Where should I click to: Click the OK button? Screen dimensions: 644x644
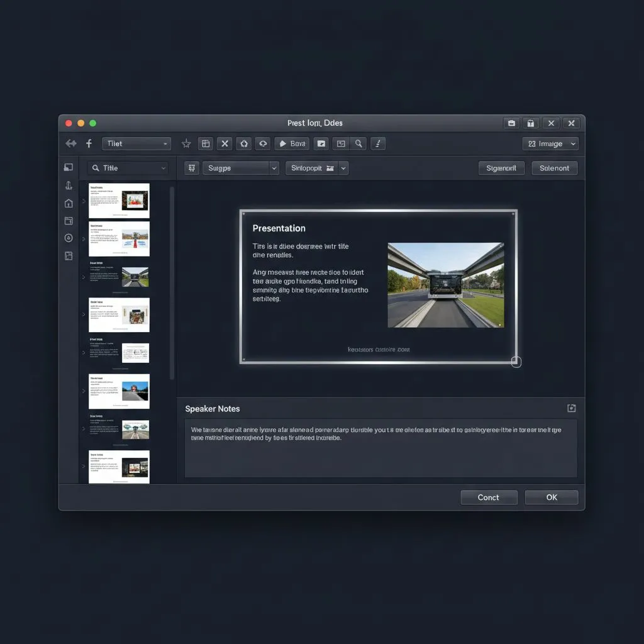(552, 497)
